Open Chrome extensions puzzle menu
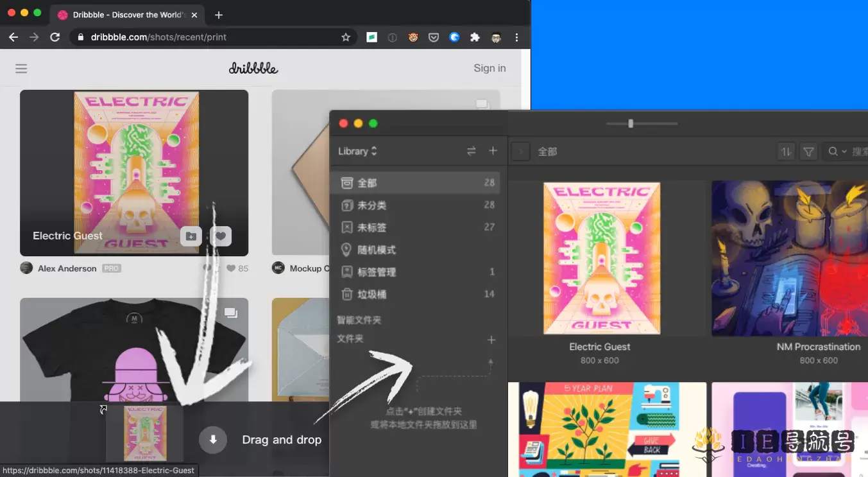The height and width of the screenshot is (477, 868). 475,37
